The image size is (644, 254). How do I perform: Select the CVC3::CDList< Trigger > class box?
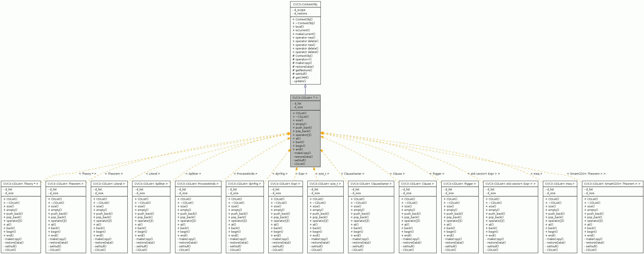460,184
